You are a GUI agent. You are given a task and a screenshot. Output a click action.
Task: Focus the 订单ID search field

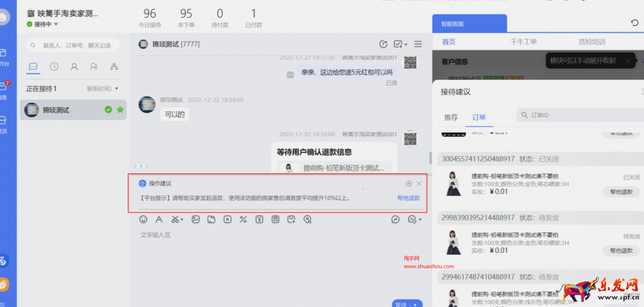click(580, 115)
